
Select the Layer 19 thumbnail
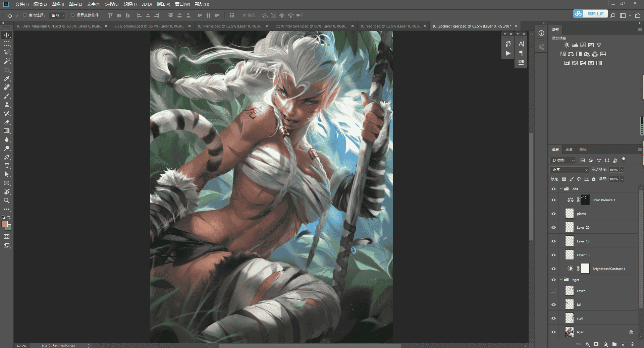tap(570, 241)
